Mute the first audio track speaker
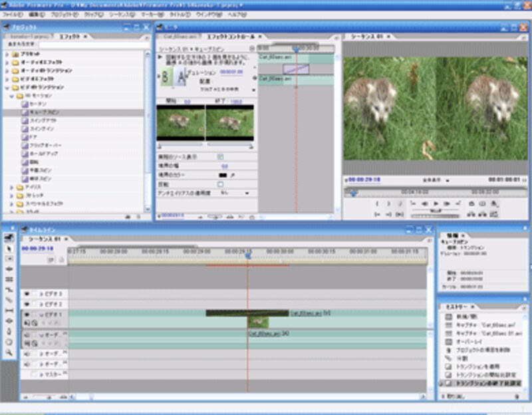Image resolution: width=532 pixels, height=415 pixels. [x=28, y=335]
